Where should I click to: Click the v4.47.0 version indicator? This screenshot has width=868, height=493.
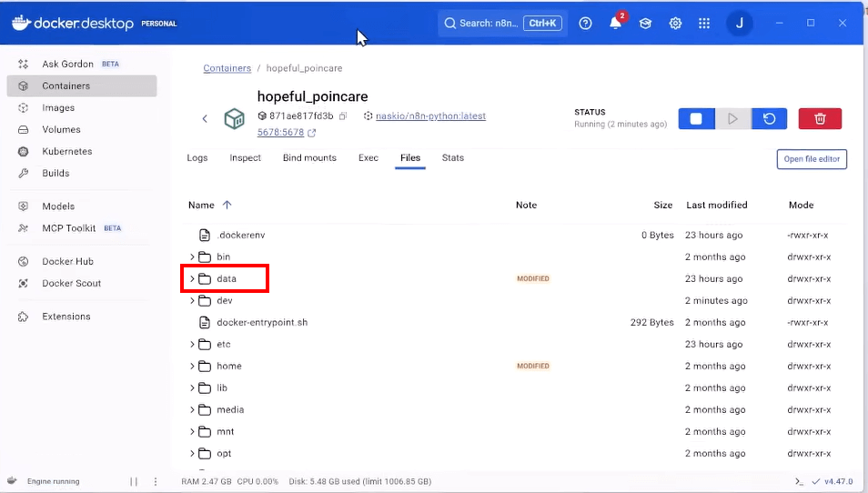pyautogui.click(x=838, y=481)
